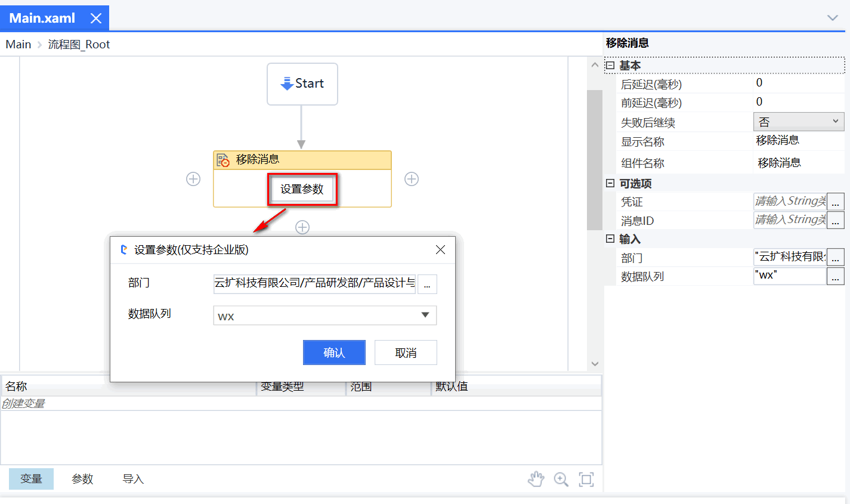Open the 部门 browse button in dialog
This screenshot has width=850, height=504.
pos(427,285)
